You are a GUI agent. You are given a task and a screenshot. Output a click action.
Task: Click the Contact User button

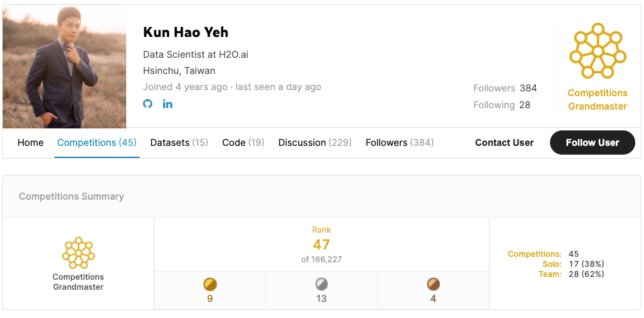pyautogui.click(x=504, y=143)
